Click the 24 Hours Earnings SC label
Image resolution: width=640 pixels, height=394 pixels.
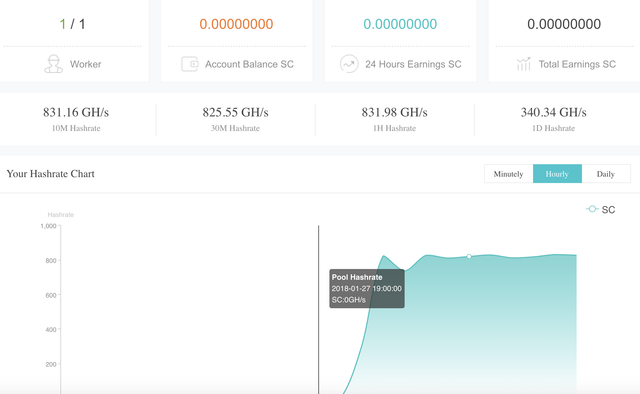413,64
